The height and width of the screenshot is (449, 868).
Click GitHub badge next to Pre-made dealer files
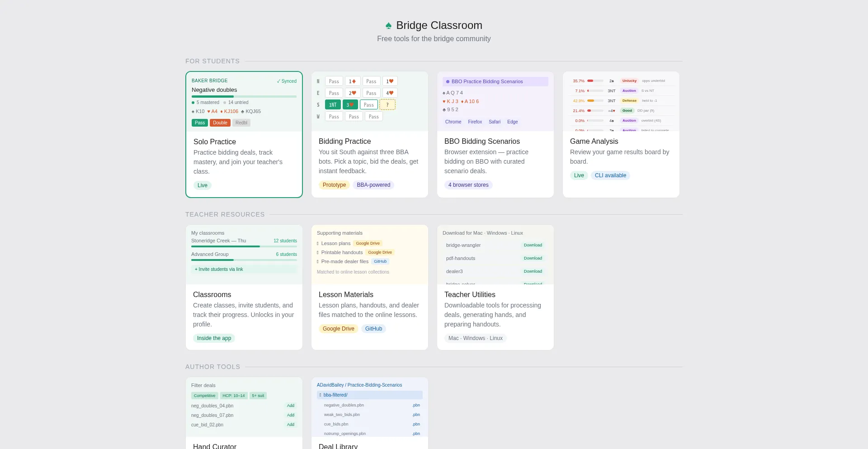coord(380,261)
